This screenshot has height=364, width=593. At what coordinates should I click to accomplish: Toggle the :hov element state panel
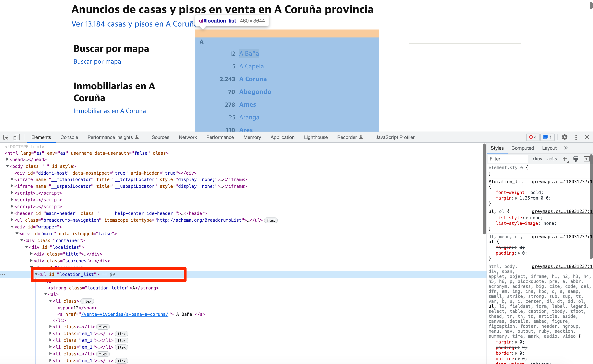[537, 159]
